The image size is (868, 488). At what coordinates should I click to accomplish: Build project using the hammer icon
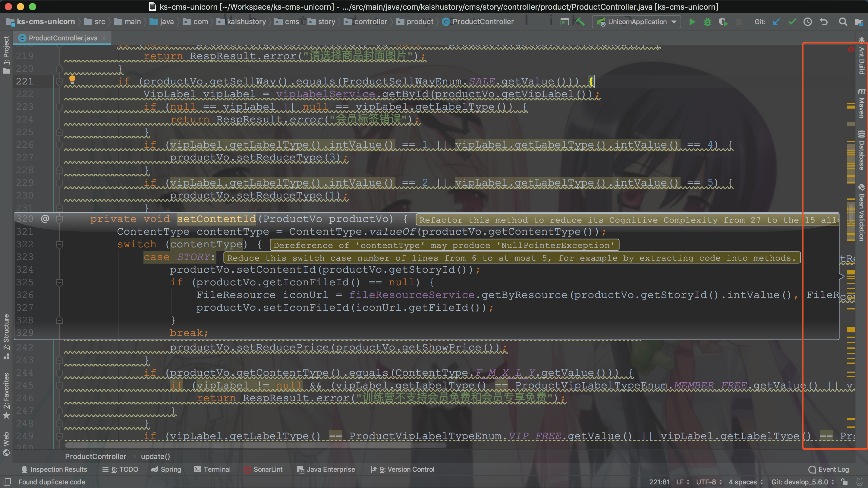pyautogui.click(x=580, y=22)
